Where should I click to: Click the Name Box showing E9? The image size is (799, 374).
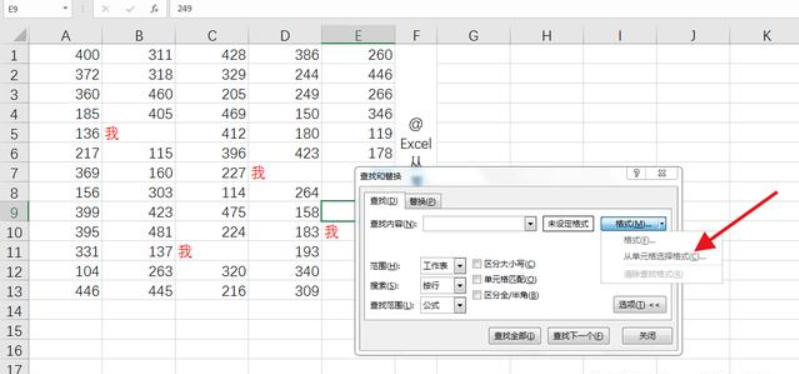32,9
